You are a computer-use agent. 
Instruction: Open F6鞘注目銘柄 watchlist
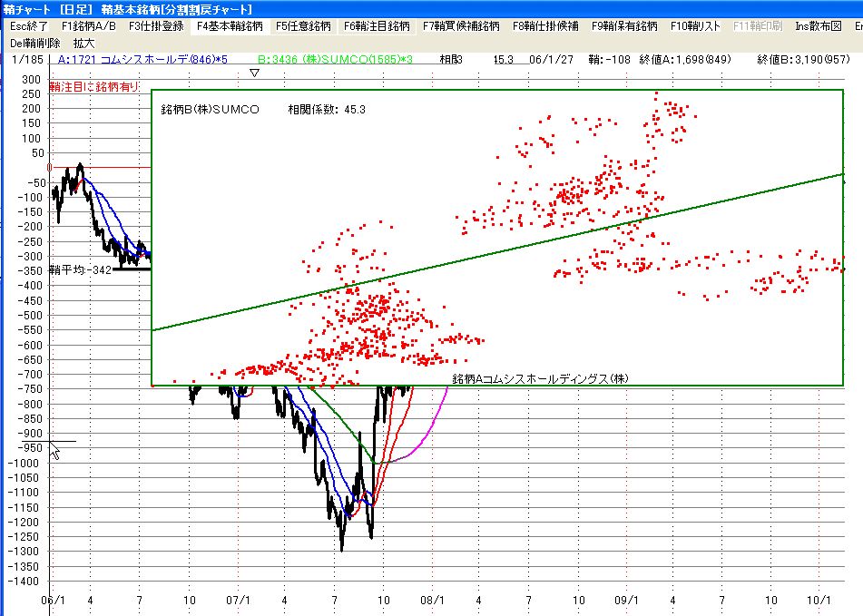point(376,26)
